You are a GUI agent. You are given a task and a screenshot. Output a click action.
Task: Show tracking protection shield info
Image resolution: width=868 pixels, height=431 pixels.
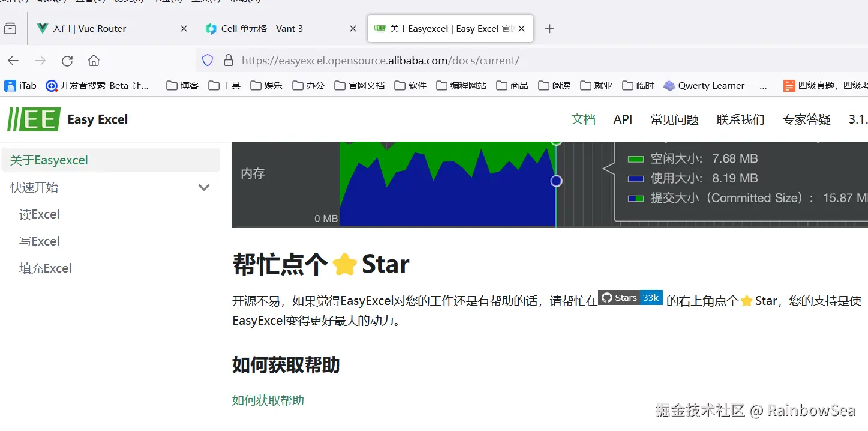(x=208, y=61)
